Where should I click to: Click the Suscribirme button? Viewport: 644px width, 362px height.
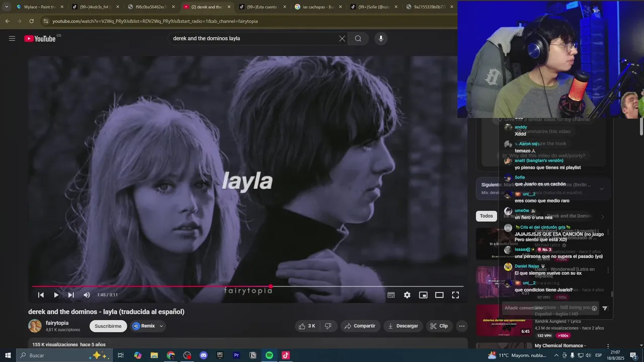tap(108, 326)
